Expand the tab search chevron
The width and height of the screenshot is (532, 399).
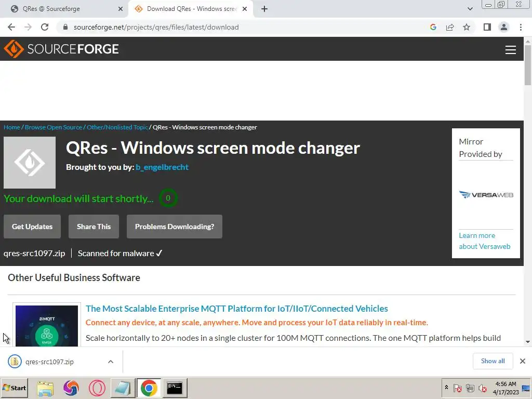(x=470, y=9)
